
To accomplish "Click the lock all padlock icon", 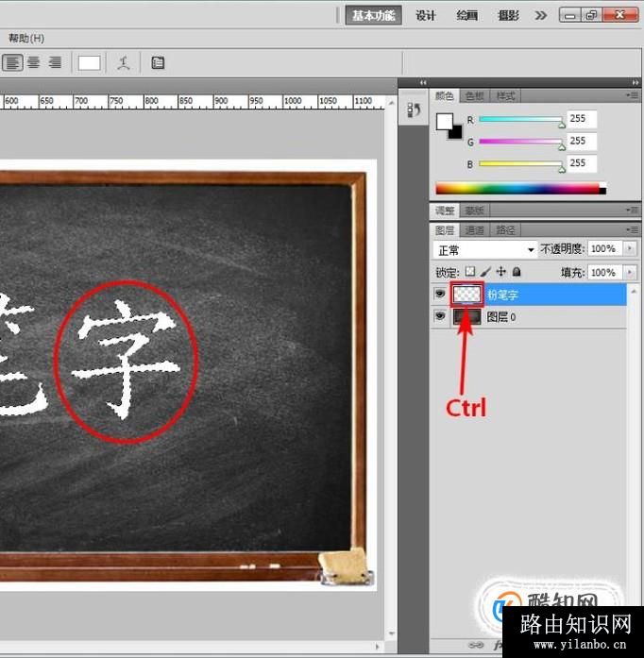I will click(x=517, y=273).
